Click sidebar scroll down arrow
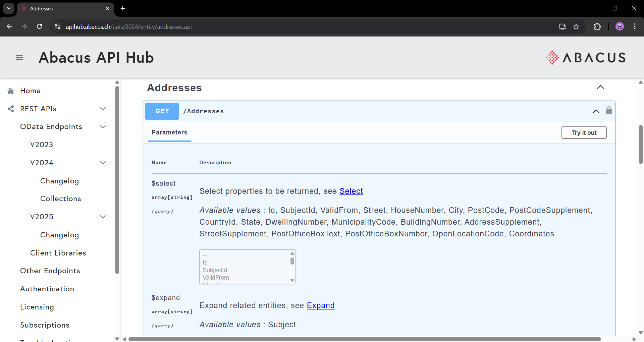The image size is (644, 342). 117,339
